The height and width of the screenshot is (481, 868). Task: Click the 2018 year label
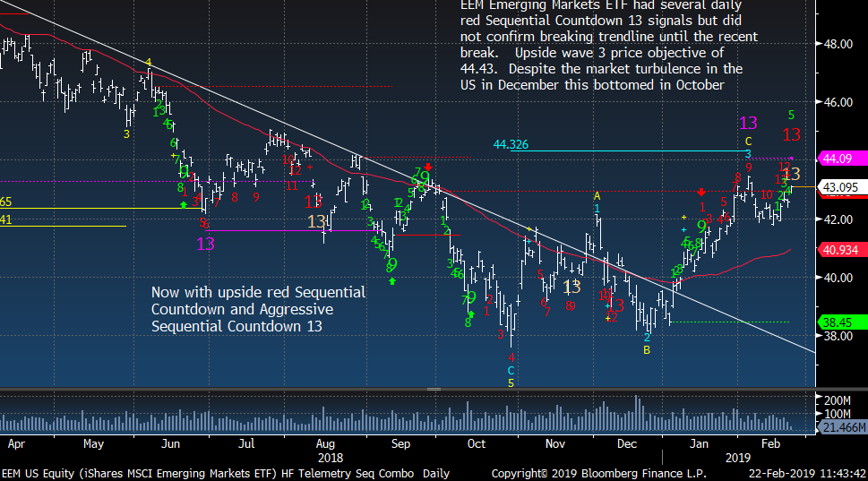[x=331, y=459]
